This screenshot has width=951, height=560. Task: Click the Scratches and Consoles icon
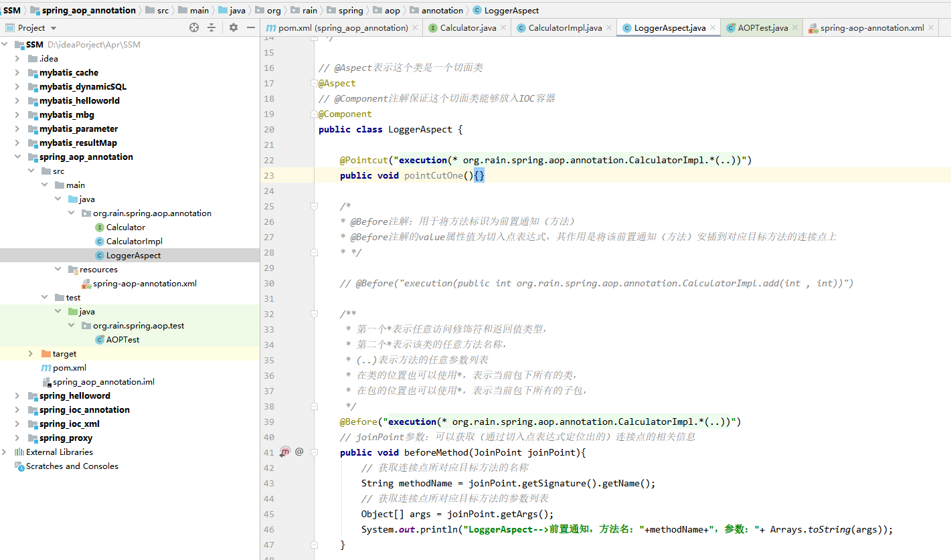coord(19,466)
